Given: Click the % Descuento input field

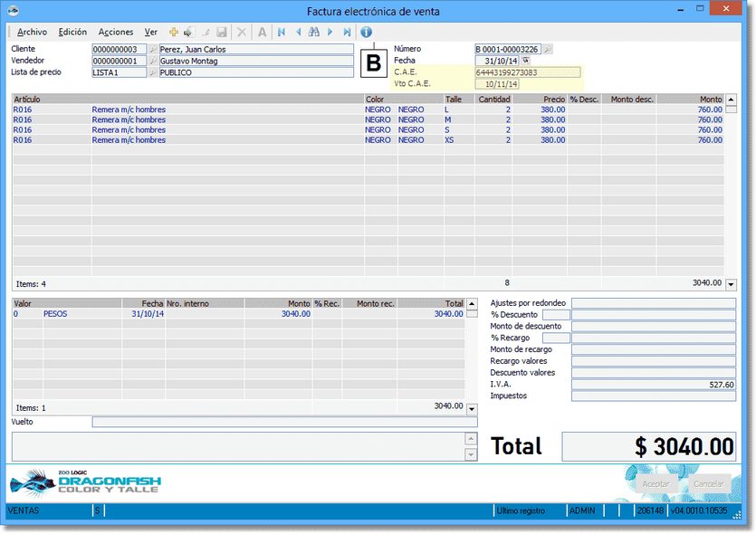Looking at the screenshot, I should (556, 315).
